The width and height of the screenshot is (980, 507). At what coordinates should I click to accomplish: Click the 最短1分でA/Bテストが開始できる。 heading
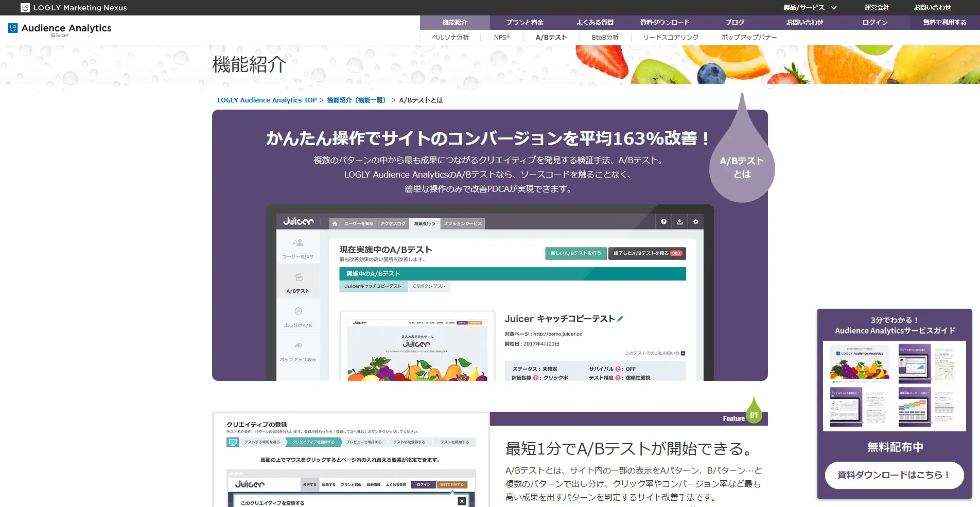pyautogui.click(x=628, y=449)
